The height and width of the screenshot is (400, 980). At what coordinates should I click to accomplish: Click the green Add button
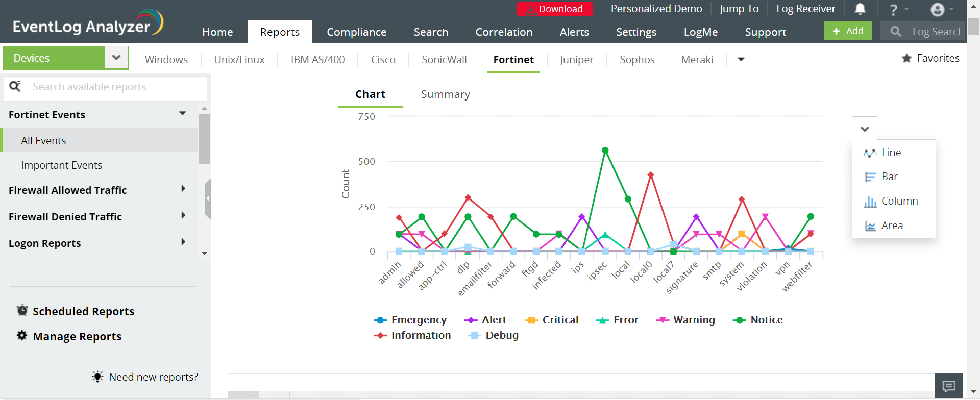click(848, 31)
